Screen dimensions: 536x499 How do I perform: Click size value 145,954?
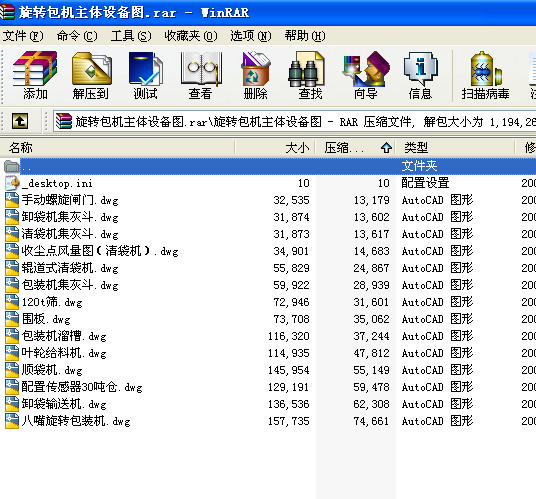(289, 370)
